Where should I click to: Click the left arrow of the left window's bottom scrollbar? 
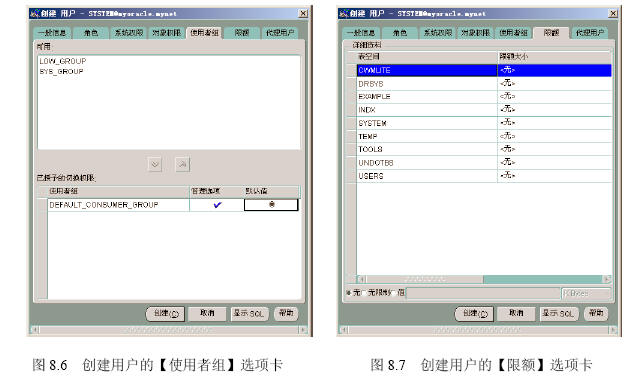pyautogui.click(x=35, y=330)
